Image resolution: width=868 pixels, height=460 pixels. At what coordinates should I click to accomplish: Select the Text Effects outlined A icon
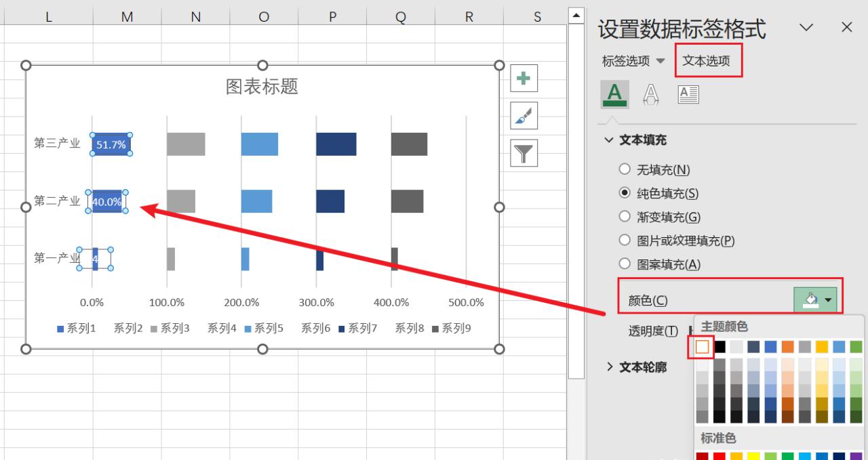651,95
